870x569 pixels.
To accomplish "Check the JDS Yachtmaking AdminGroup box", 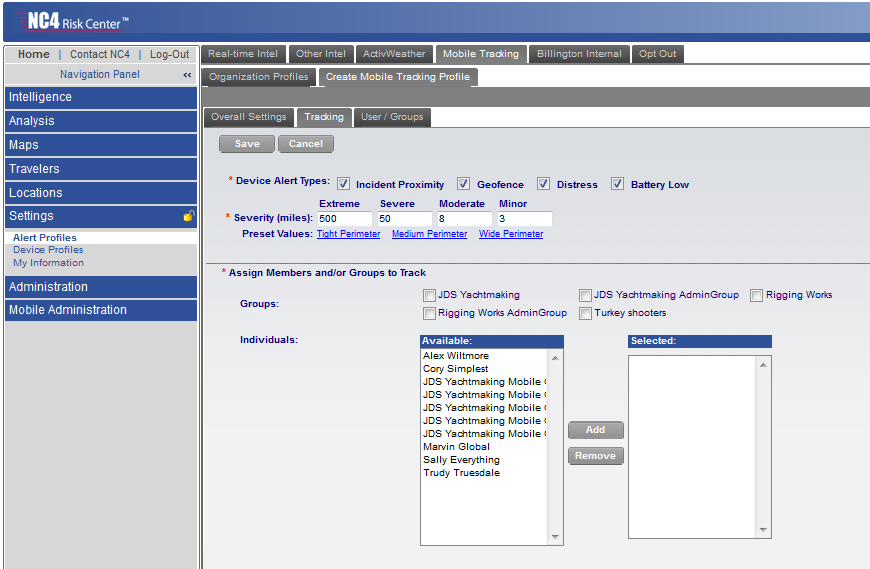I will [x=585, y=295].
